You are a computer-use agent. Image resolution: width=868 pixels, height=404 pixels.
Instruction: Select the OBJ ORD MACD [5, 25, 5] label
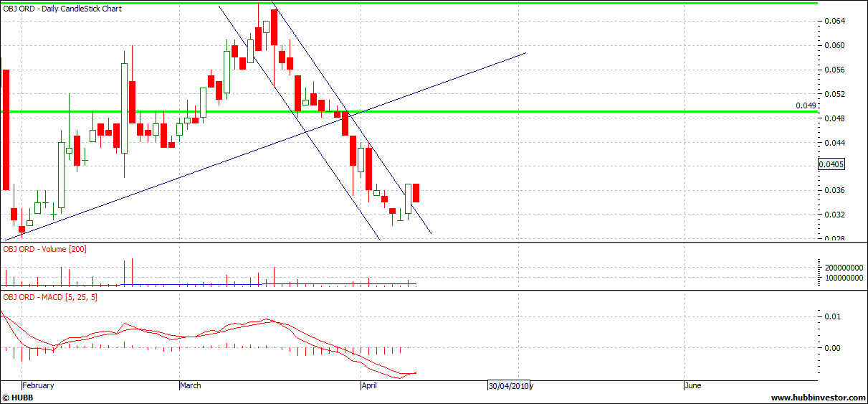[50, 297]
